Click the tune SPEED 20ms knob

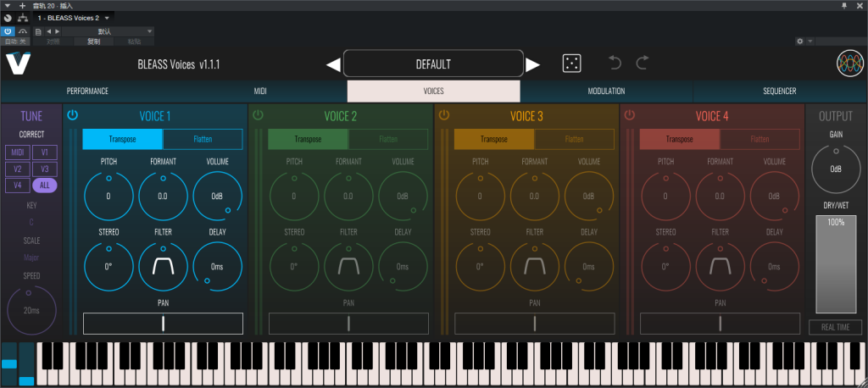coord(31,311)
